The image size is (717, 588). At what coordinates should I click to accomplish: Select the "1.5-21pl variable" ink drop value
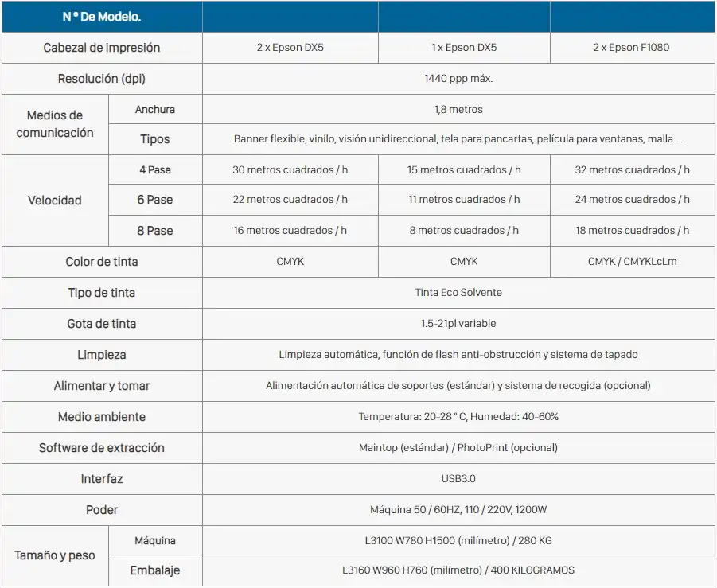(458, 324)
